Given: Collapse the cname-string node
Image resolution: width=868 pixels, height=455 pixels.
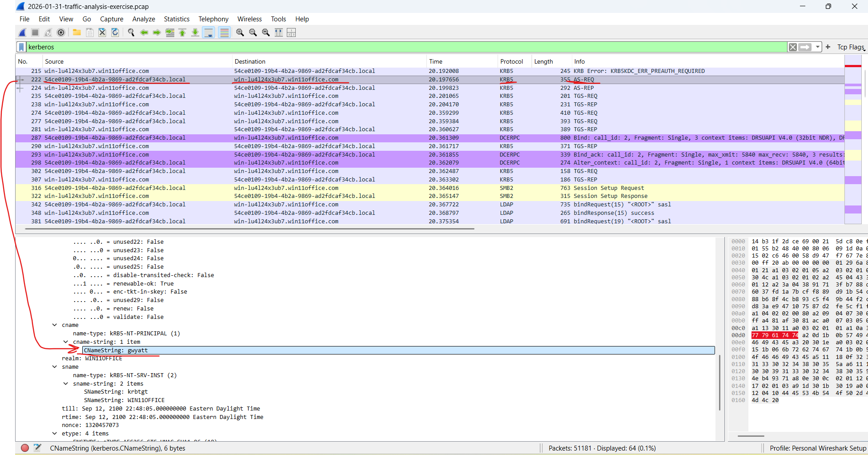Looking at the screenshot, I should point(66,342).
